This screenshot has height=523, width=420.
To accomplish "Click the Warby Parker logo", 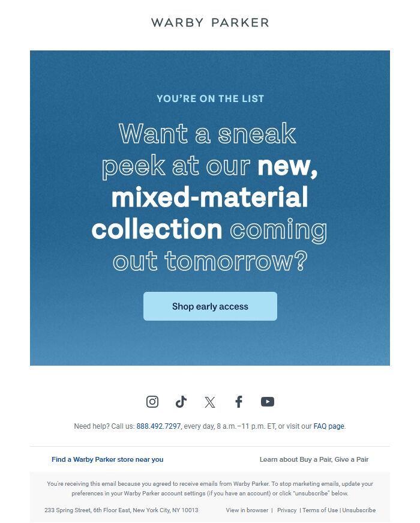I will coord(210,22).
